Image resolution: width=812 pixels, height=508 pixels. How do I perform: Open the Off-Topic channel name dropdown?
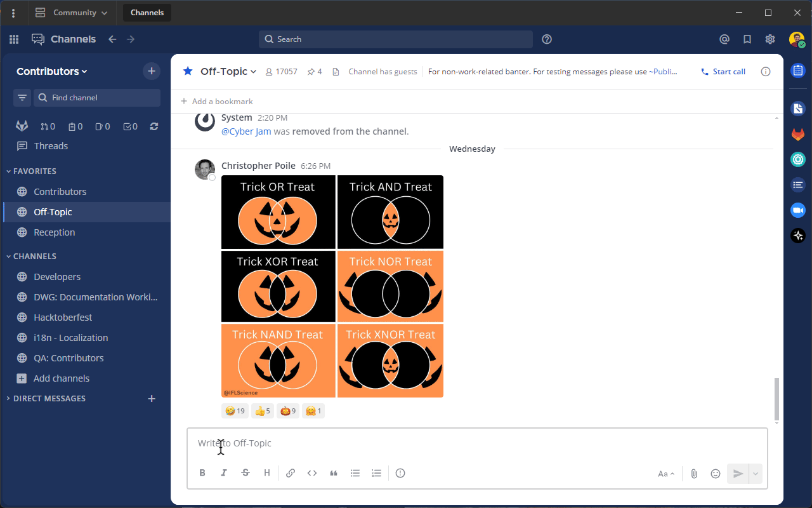click(228, 71)
